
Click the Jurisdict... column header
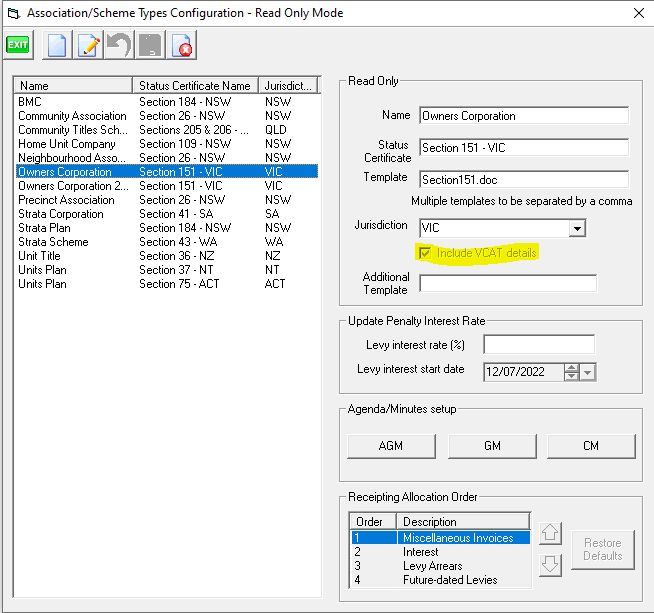(x=288, y=85)
